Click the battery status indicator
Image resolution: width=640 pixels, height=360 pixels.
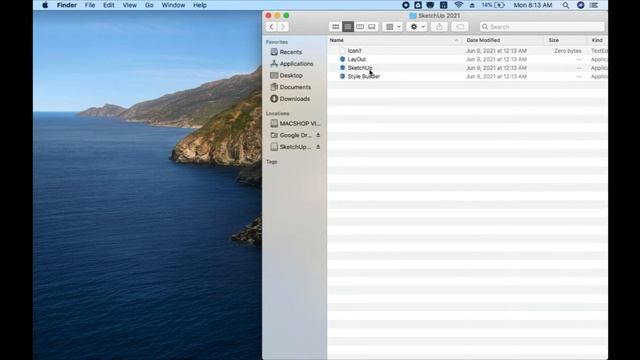(493, 5)
